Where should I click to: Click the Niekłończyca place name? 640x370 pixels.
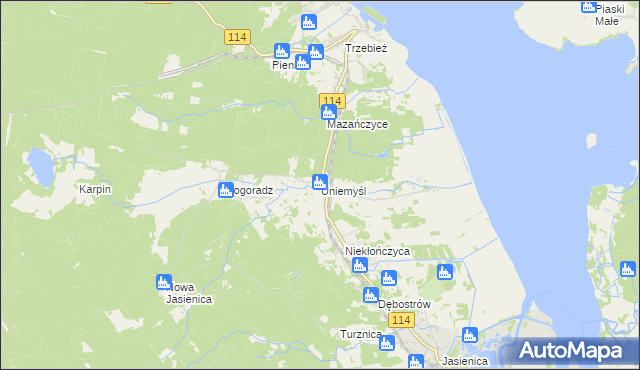click(x=377, y=251)
